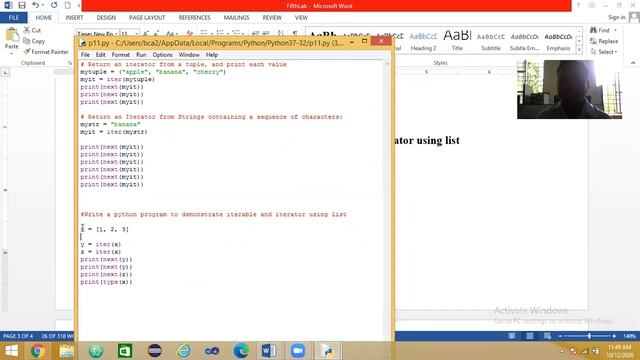Screen dimensions: 640x360
Task: Click the Cut scissors command
Action: coord(32,30)
